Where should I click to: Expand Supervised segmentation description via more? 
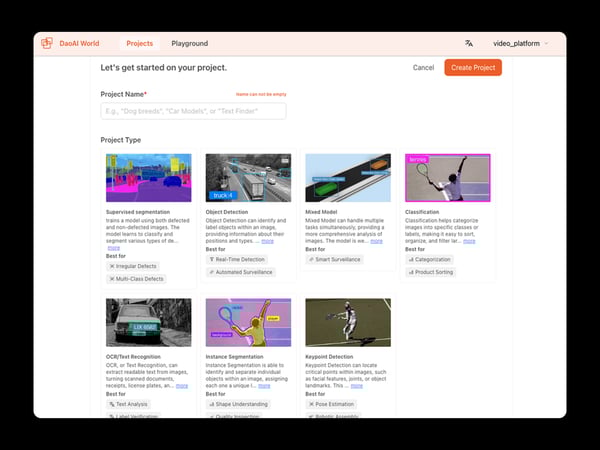click(113, 247)
